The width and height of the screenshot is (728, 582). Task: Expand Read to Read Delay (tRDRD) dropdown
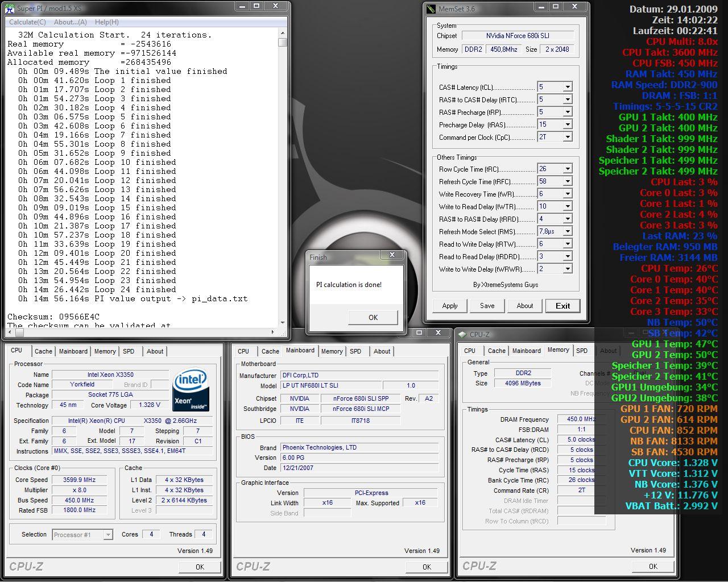[567, 256]
